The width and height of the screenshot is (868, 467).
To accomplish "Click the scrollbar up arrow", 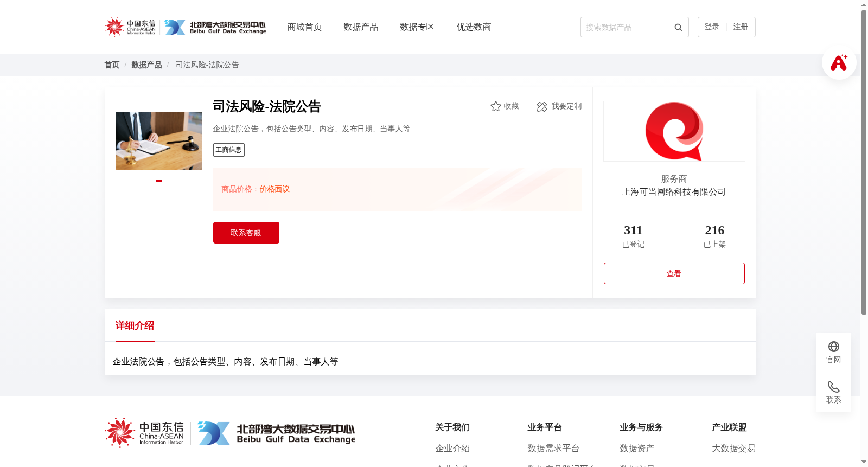I will (x=864, y=4).
